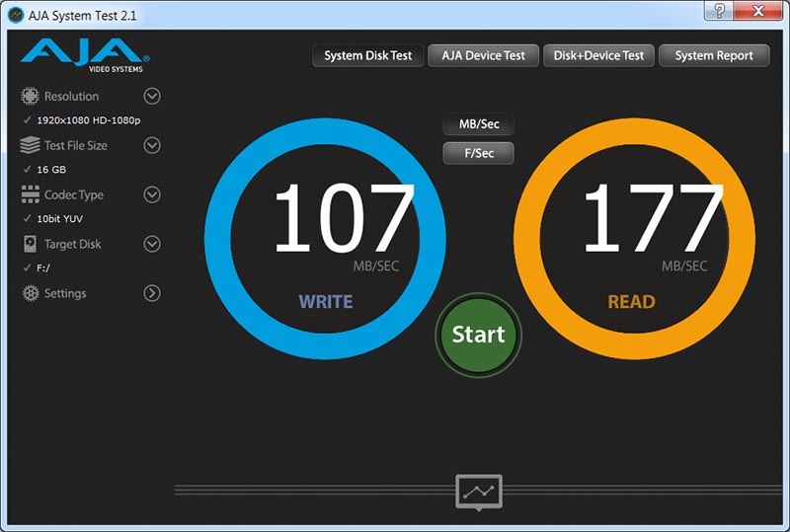This screenshot has width=790, height=532.
Task: Click the 16 GB file size value
Action: tap(51, 170)
